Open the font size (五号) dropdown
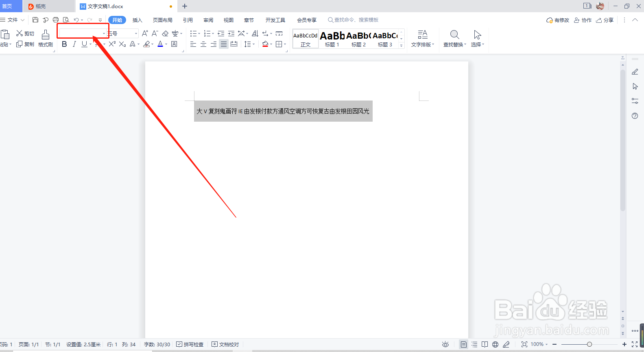 136,33
